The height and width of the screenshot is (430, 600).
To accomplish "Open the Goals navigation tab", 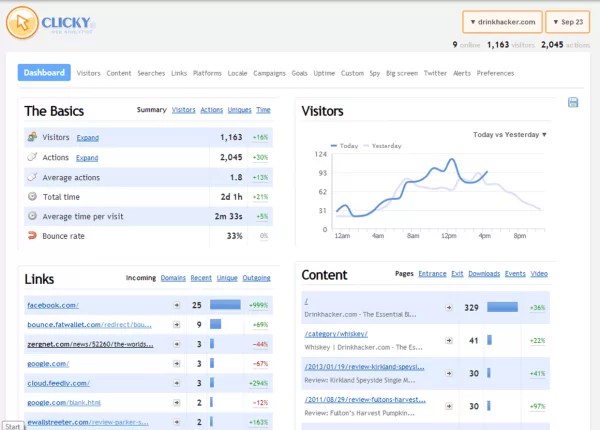I will tap(299, 73).
